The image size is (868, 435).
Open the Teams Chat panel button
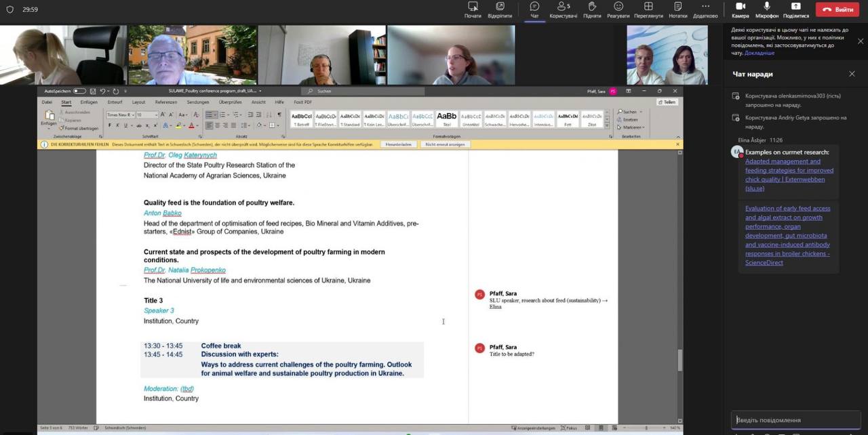coord(534,9)
